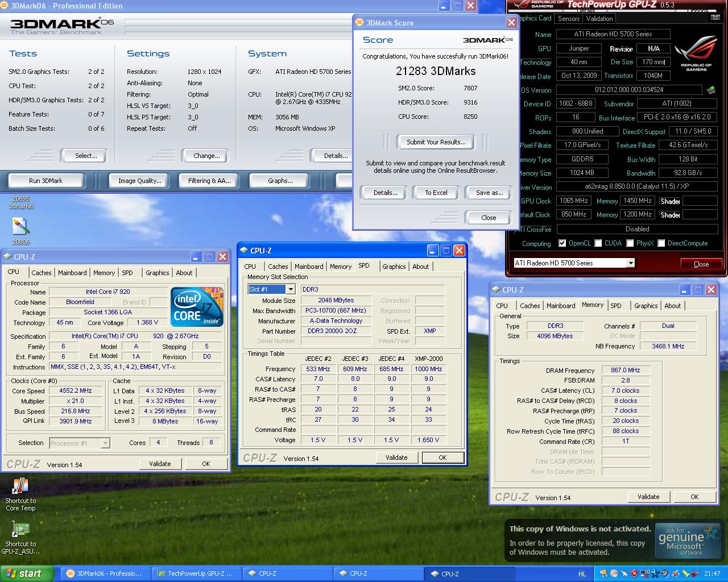Click the ask for genuine Microsoft software badge
The image size is (728, 582).
(x=687, y=541)
